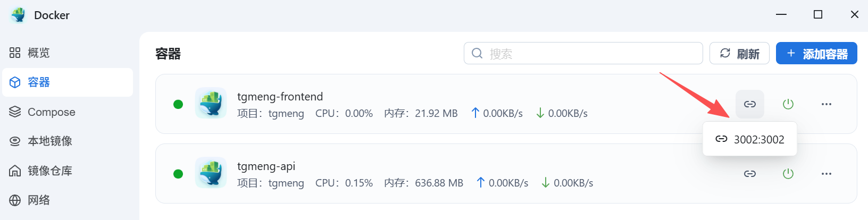Toggle power button for tgmeng-frontend
The width and height of the screenshot is (868, 220).
pyautogui.click(x=788, y=104)
